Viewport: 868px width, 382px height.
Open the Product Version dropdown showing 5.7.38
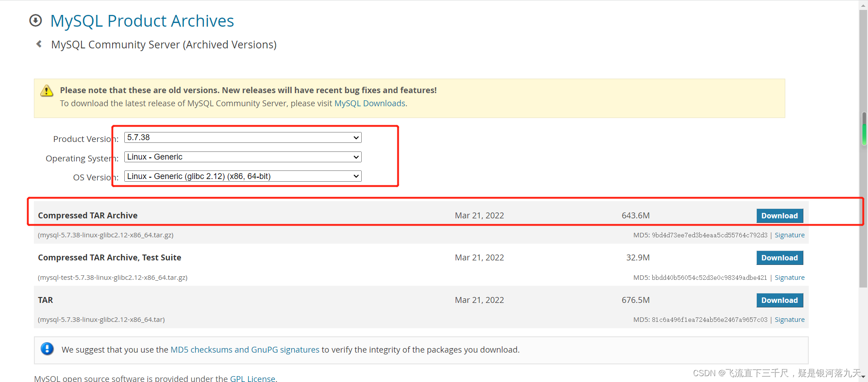(x=243, y=137)
